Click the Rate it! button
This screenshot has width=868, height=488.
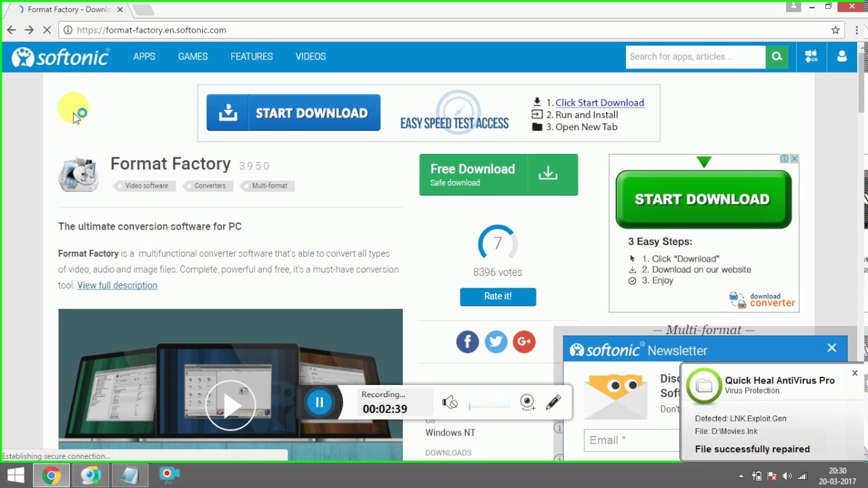498,296
